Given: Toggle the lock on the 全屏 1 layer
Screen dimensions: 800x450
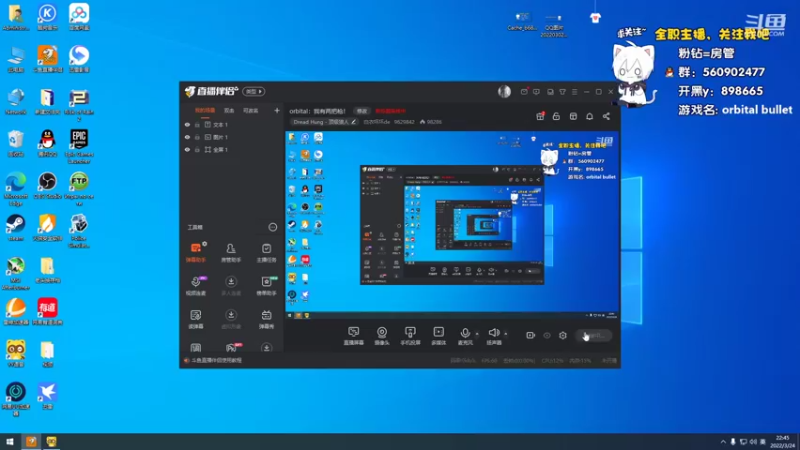Looking at the screenshot, I should pyautogui.click(x=197, y=149).
